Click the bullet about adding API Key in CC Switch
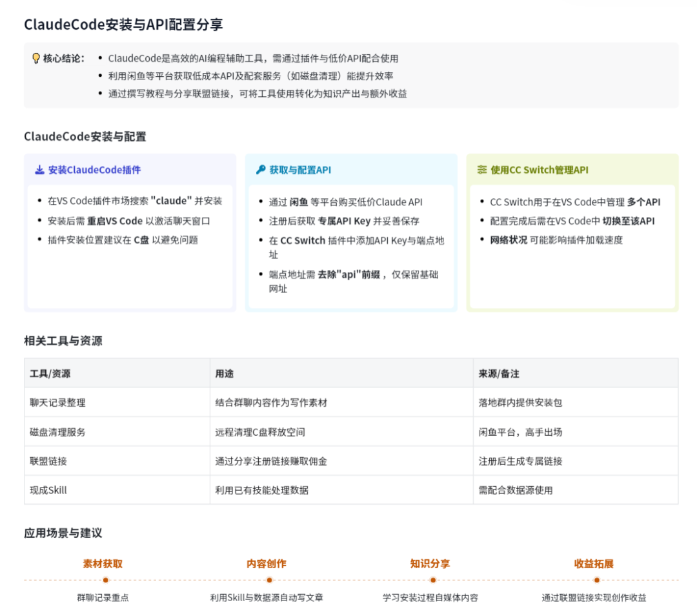697x616 pixels. 356,247
